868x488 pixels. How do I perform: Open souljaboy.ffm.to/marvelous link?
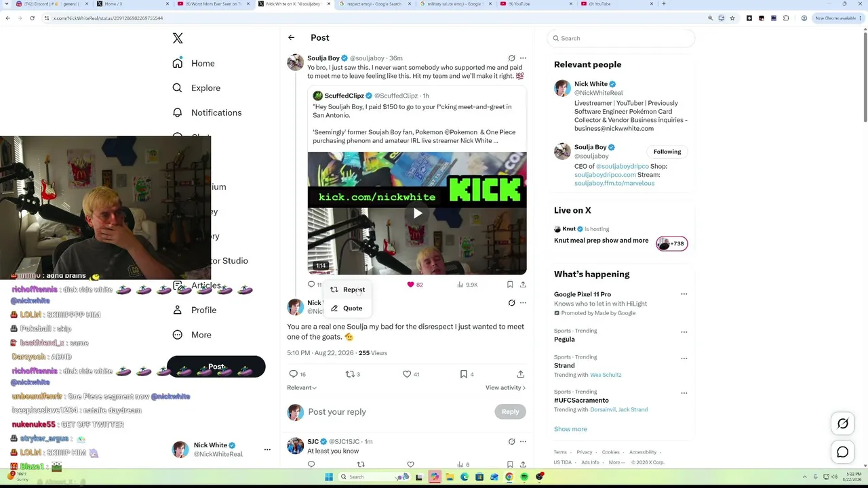614,183
